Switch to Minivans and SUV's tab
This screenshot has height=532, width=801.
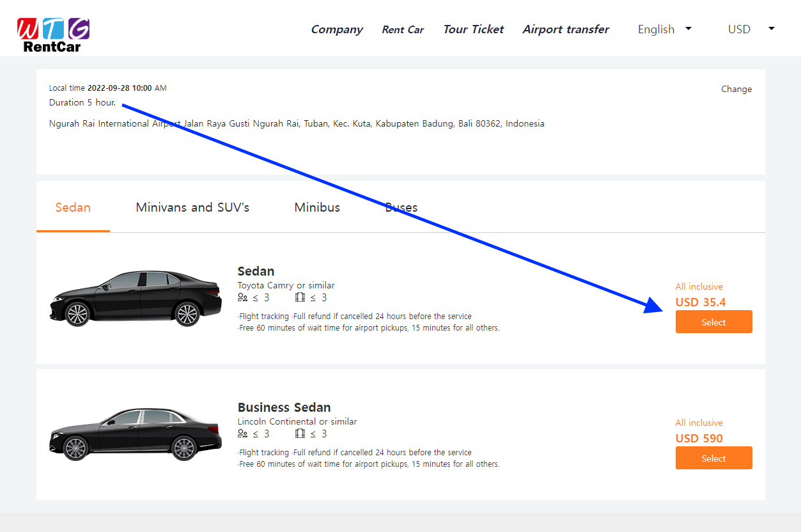click(192, 207)
